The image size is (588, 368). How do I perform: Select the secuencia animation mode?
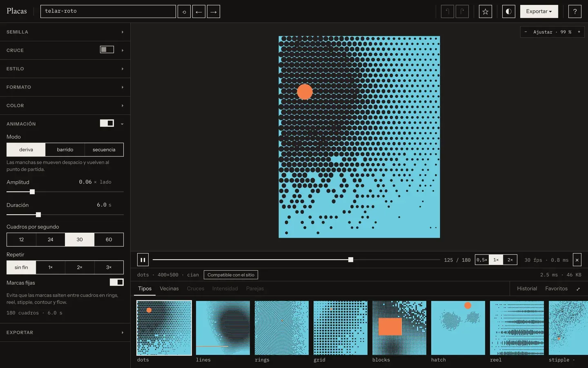pyautogui.click(x=104, y=150)
